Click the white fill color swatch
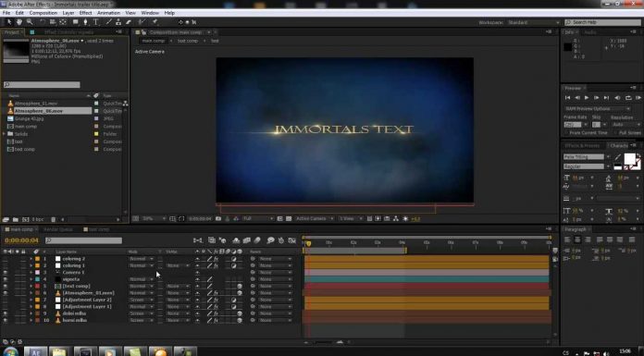644x356 pixels. tap(629, 159)
